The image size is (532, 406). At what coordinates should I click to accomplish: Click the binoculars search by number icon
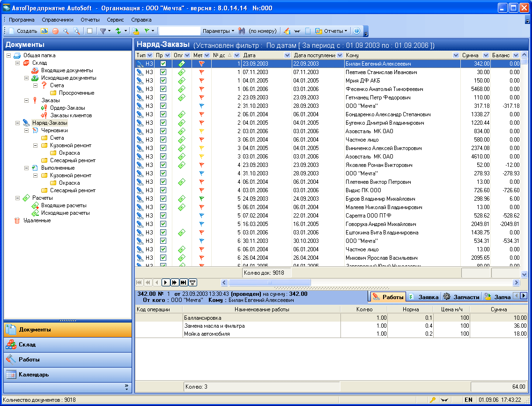242,31
